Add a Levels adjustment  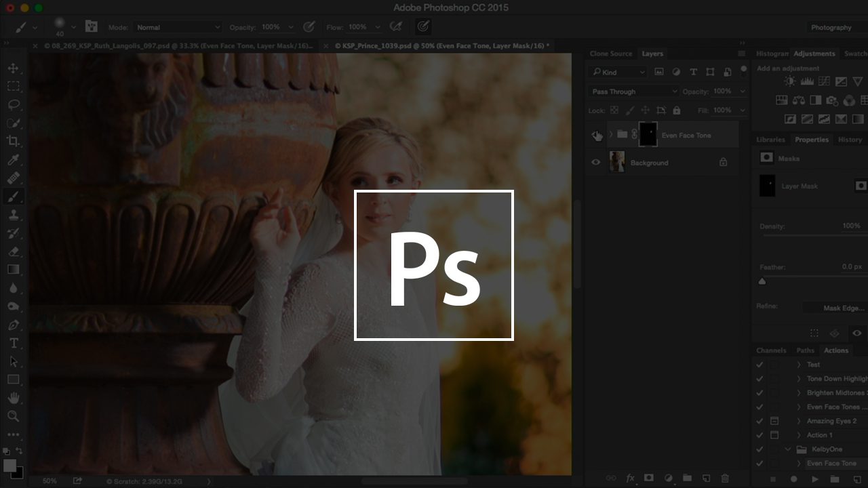(807, 81)
